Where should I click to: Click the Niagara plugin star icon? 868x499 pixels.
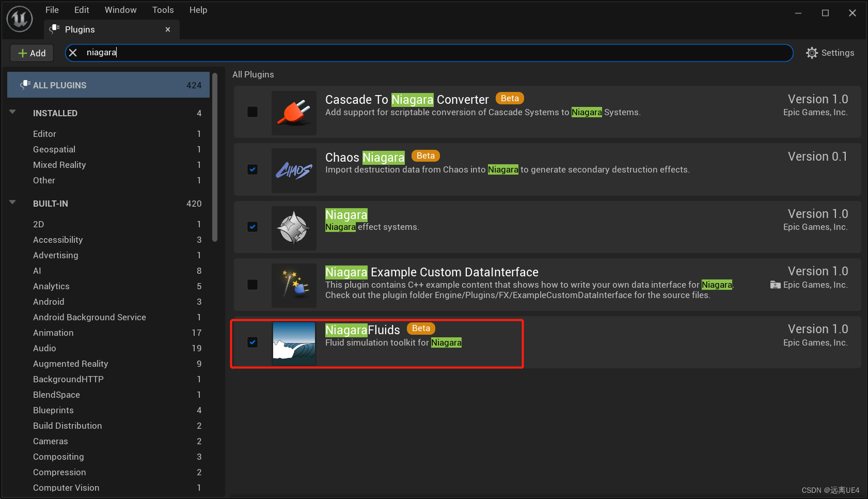(294, 228)
